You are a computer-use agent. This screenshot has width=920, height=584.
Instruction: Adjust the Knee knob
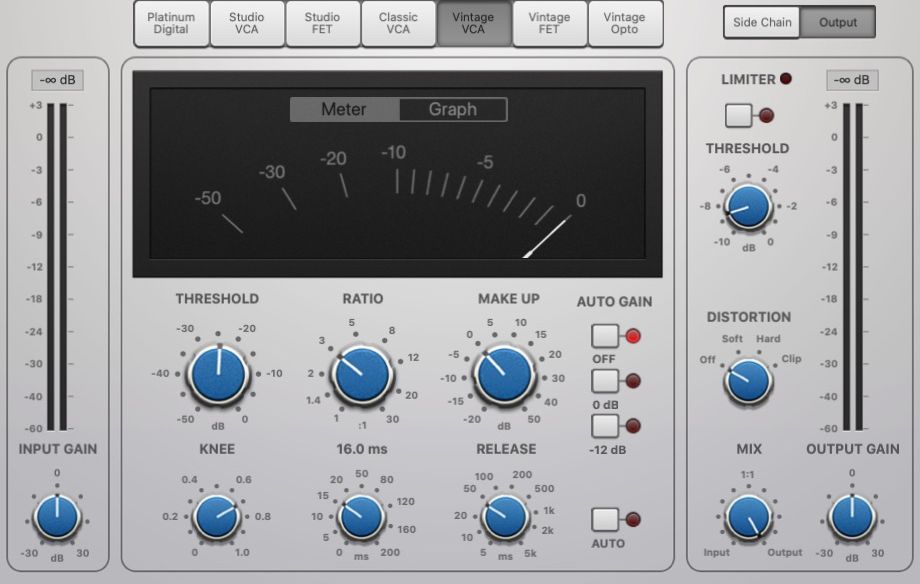pyautogui.click(x=216, y=516)
